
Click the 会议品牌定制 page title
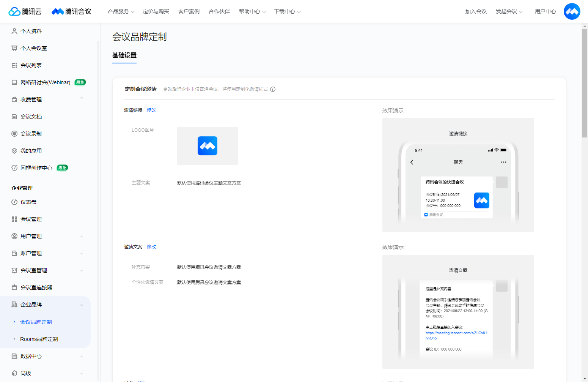tap(140, 37)
